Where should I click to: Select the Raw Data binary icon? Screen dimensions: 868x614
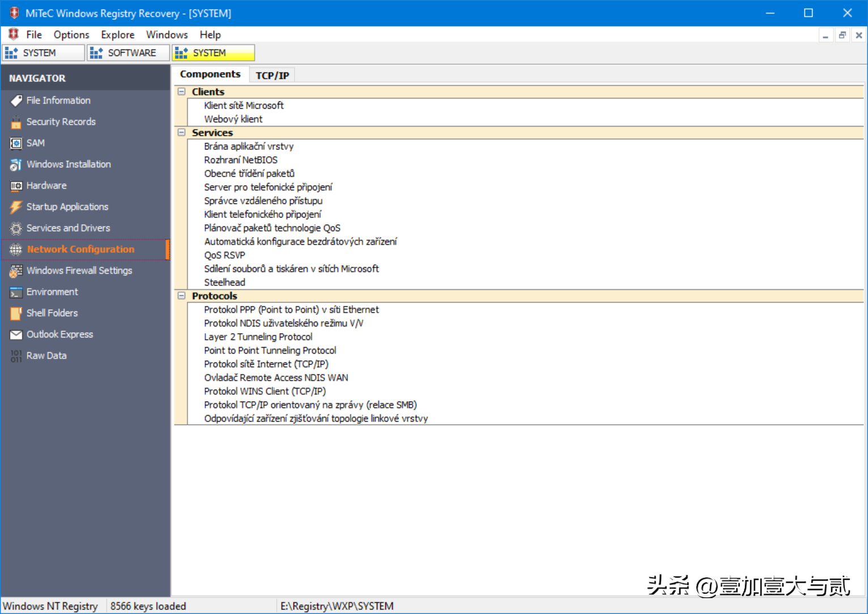click(x=16, y=356)
